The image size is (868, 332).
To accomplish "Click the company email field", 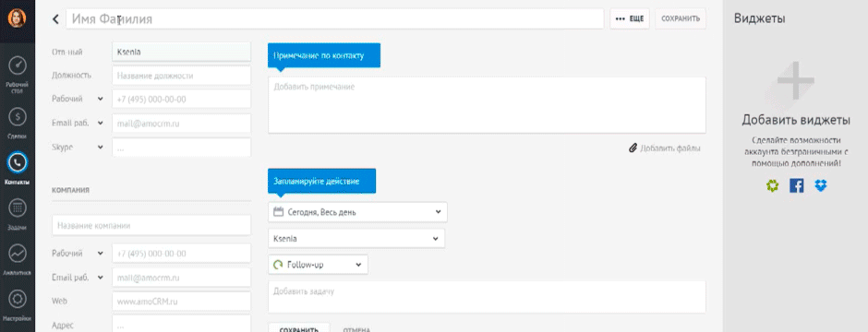I will [181, 278].
